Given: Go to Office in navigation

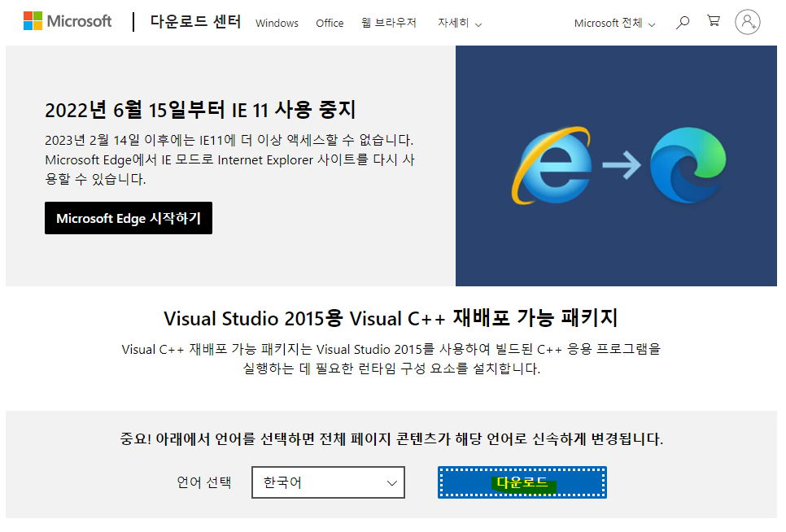Looking at the screenshot, I should (x=330, y=23).
